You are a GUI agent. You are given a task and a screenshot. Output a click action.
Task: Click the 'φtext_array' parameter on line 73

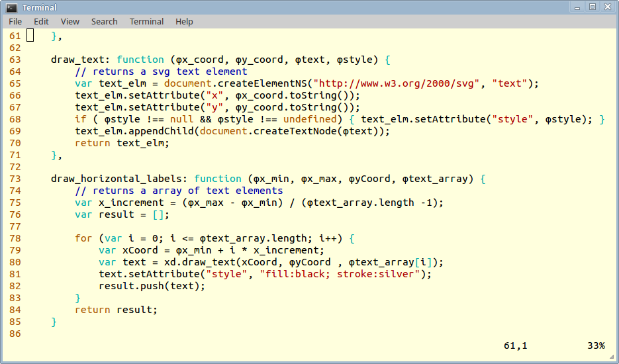coord(435,179)
